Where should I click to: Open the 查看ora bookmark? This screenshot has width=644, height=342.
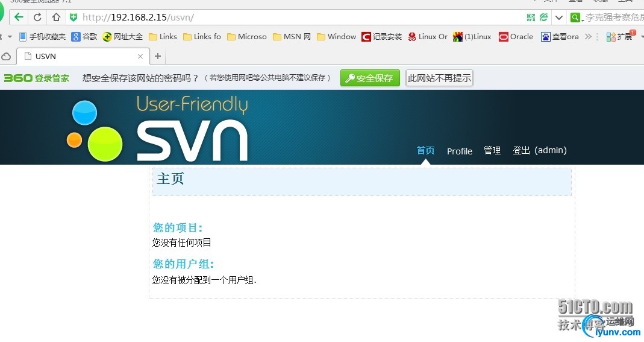560,37
